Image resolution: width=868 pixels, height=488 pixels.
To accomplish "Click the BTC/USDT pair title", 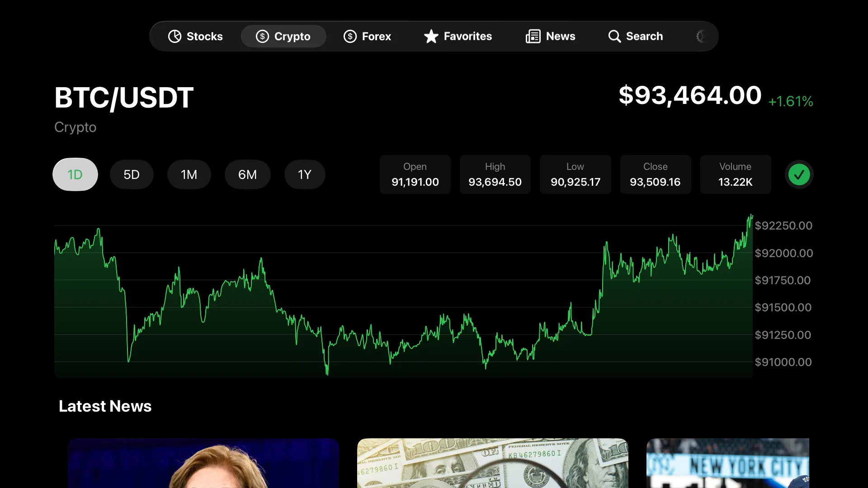I will 124,98.
